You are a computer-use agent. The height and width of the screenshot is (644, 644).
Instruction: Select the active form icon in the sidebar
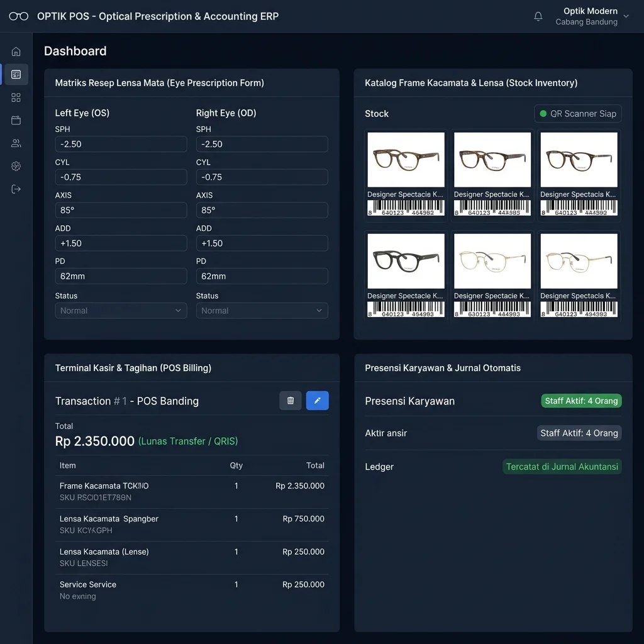[x=16, y=74]
